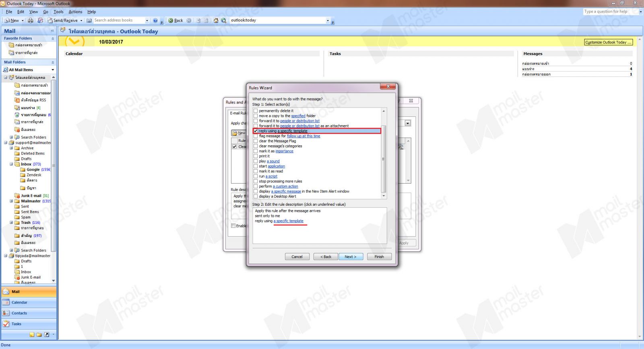Screen dimensions: 644x349
Task: Click the folder list scrollbar down arrow
Action: click(x=54, y=281)
